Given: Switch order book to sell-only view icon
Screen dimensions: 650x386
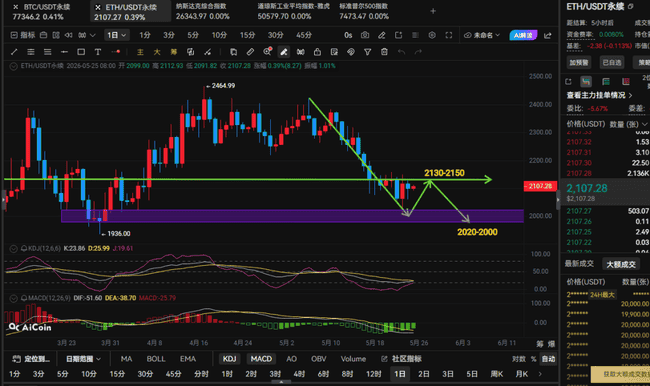Looking at the screenshot, I should tap(626, 81).
